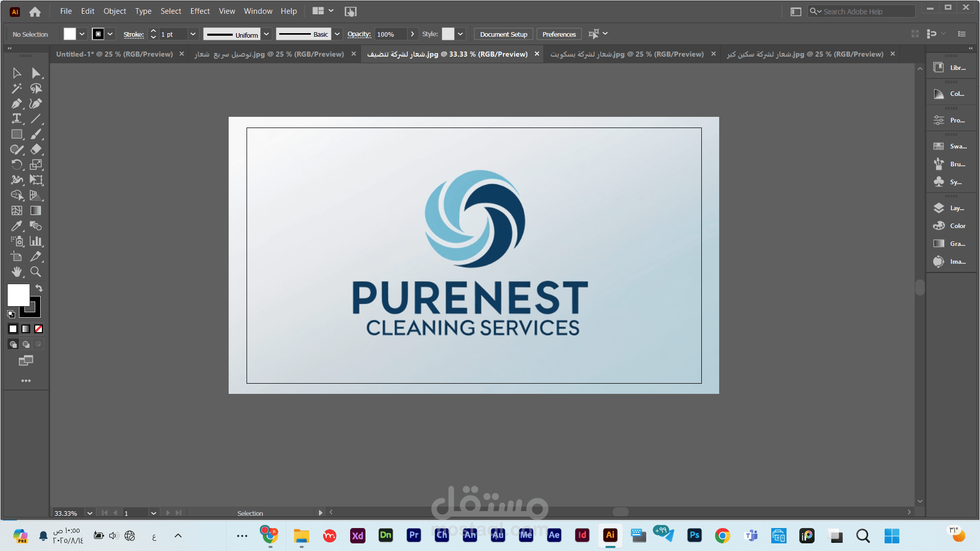
Task: Open the Effect menu
Action: (x=200, y=11)
